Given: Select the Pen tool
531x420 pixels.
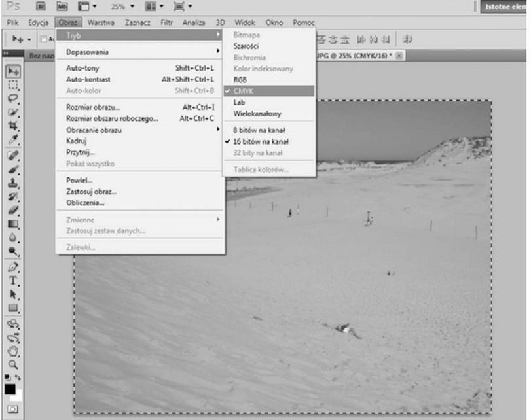Looking at the screenshot, I should pos(12,268).
